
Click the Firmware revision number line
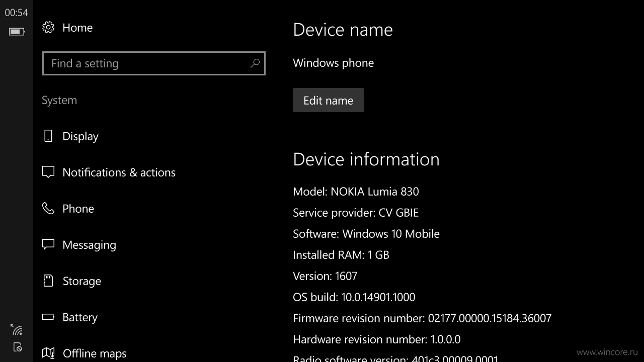pos(422,318)
